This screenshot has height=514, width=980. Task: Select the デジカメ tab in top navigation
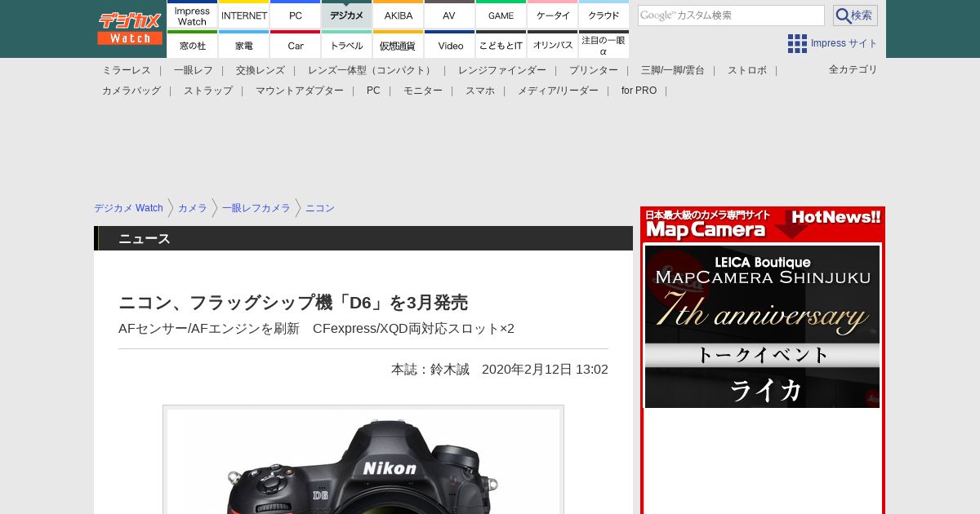tap(347, 15)
